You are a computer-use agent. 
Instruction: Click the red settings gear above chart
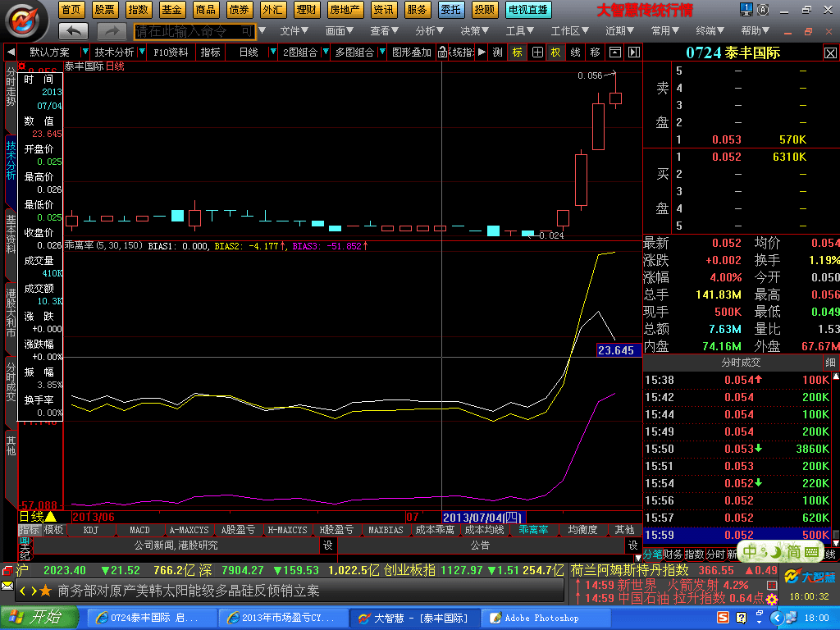click(x=22, y=66)
